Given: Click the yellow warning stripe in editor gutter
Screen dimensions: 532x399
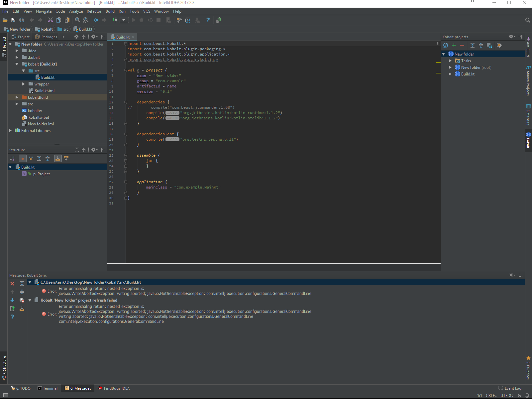Looking at the screenshot, I should [x=438, y=63].
